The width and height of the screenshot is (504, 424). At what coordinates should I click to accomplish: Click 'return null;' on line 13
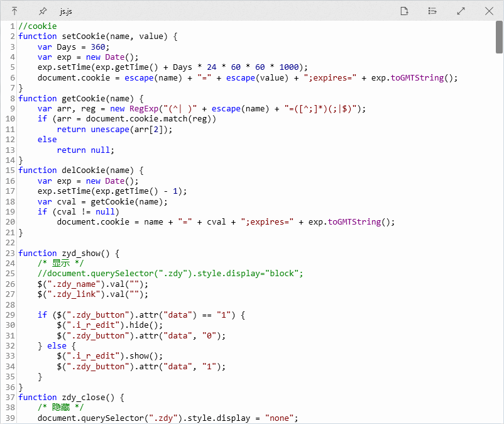[85, 150]
